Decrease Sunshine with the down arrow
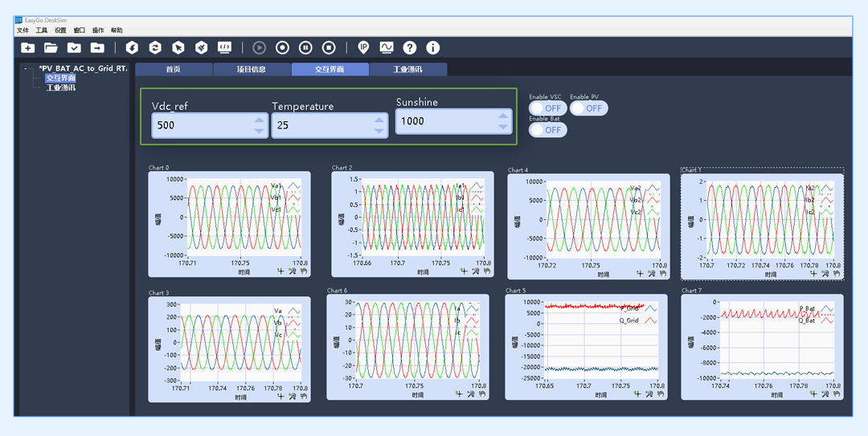 [502, 127]
